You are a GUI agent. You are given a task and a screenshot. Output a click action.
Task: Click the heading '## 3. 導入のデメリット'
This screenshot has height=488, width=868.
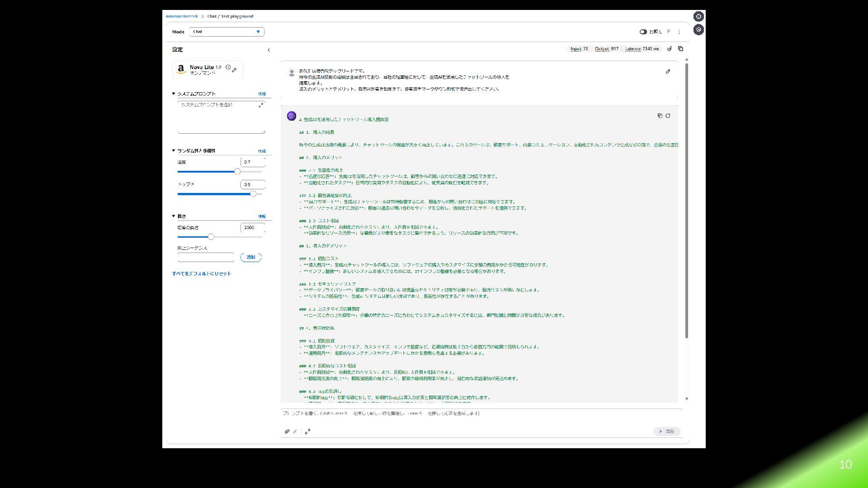[x=323, y=246]
